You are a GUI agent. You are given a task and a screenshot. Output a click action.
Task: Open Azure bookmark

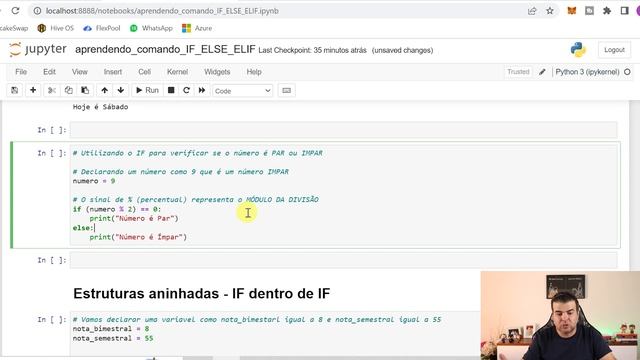point(197,28)
